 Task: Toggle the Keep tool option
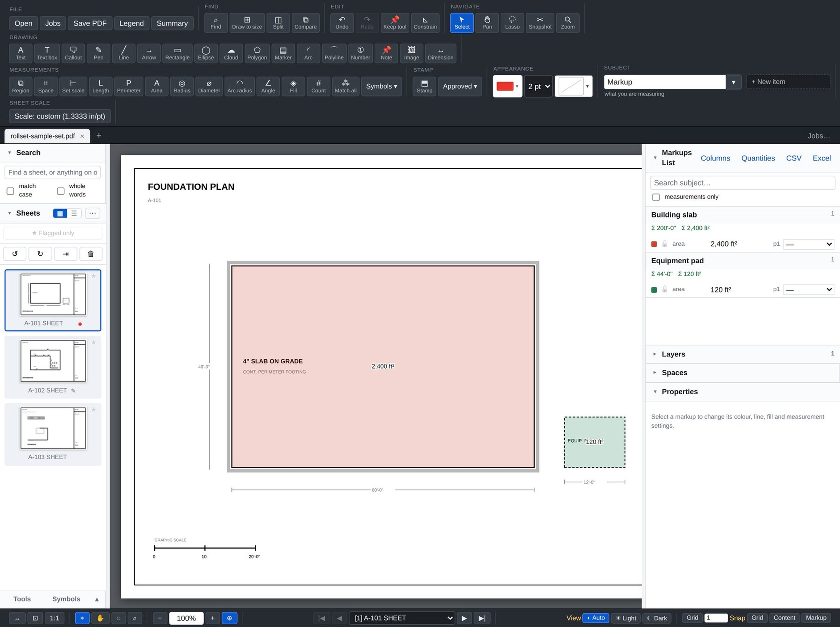394,23
